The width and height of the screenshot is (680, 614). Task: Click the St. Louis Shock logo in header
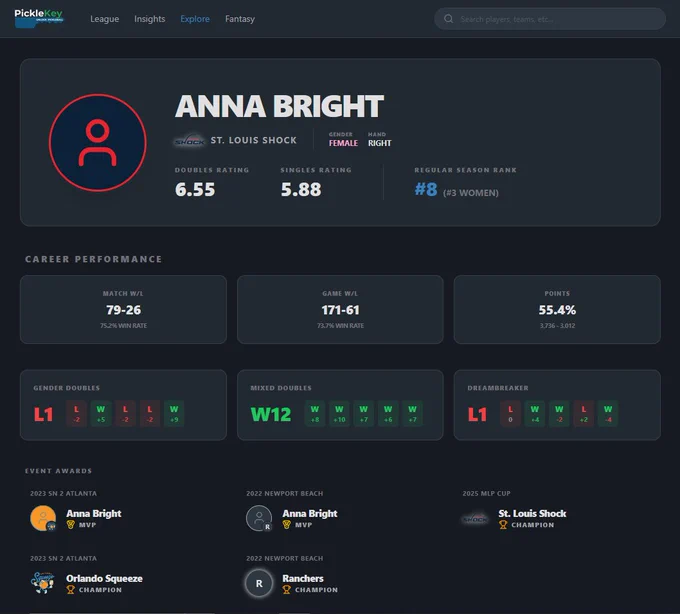[190, 140]
